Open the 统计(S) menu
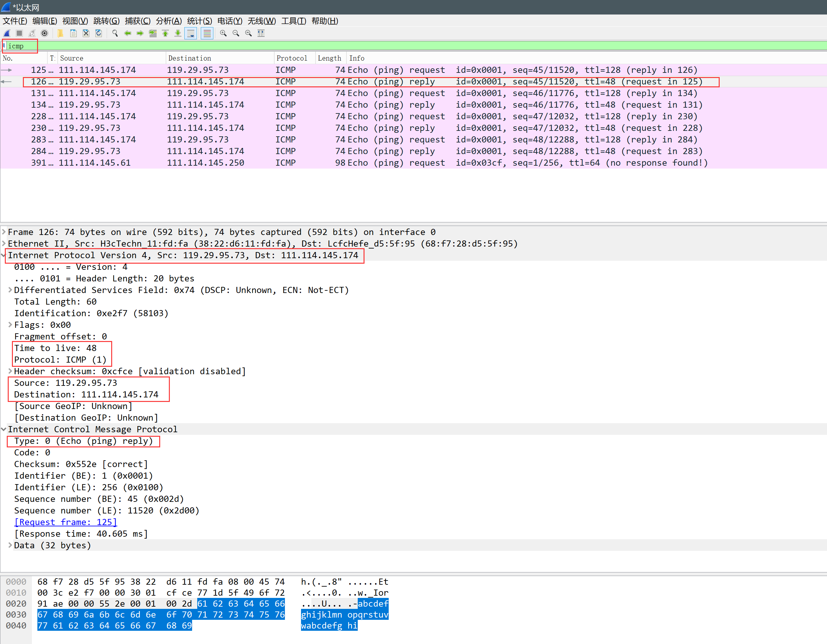The height and width of the screenshot is (644, 827). (x=199, y=21)
